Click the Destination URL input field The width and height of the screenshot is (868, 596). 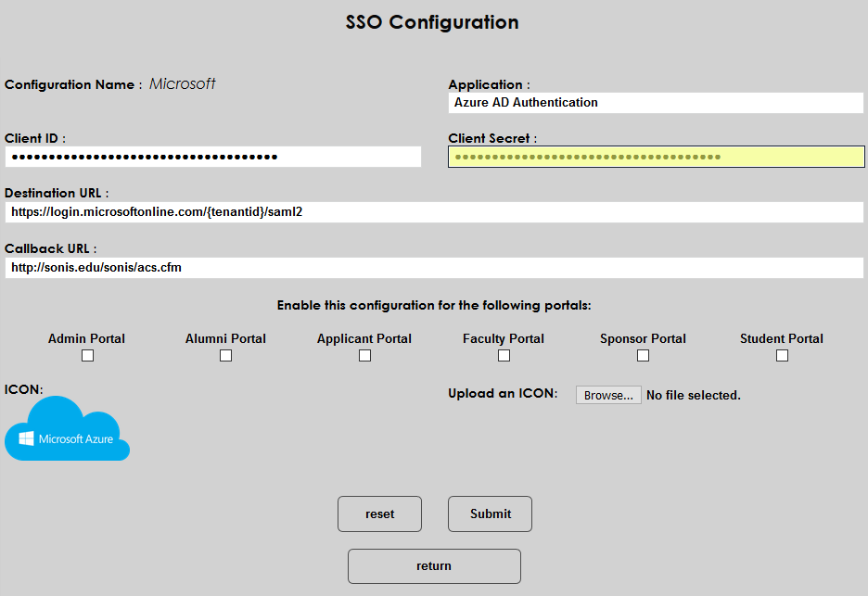(434, 211)
